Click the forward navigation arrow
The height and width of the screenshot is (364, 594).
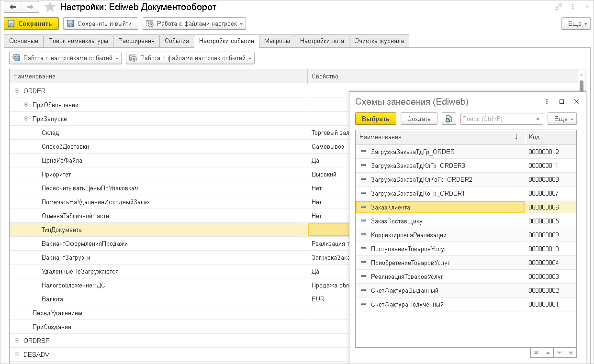tap(30, 7)
